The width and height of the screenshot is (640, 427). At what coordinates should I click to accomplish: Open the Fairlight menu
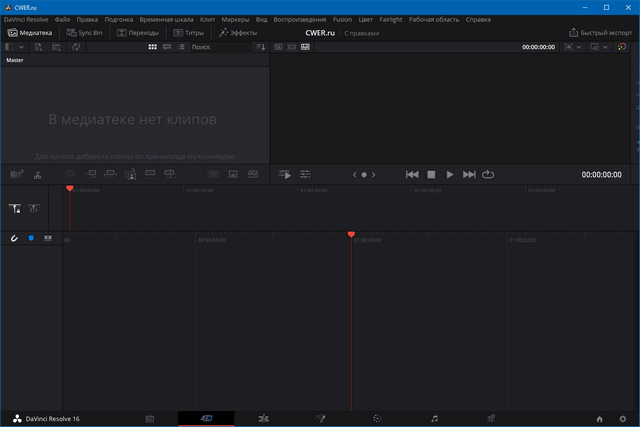click(390, 19)
